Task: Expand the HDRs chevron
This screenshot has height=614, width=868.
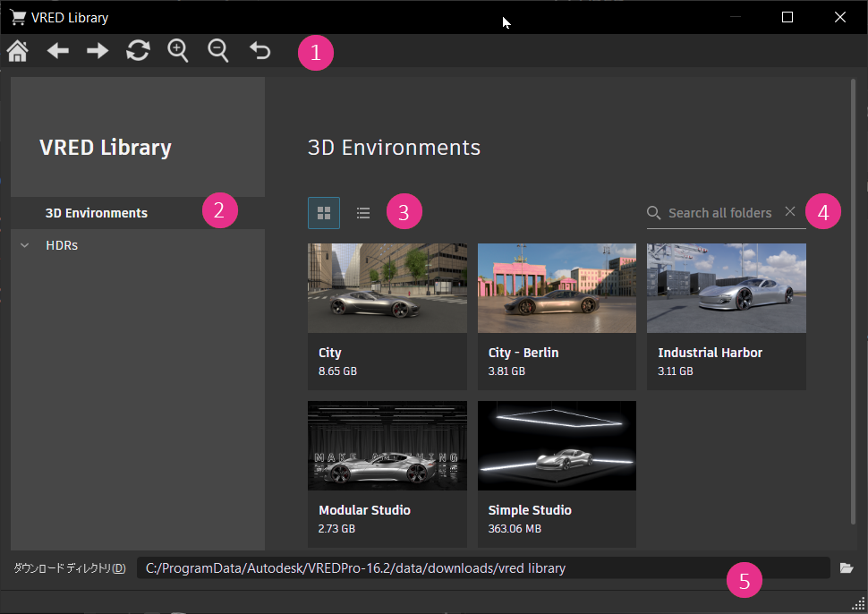Action: pos(24,245)
